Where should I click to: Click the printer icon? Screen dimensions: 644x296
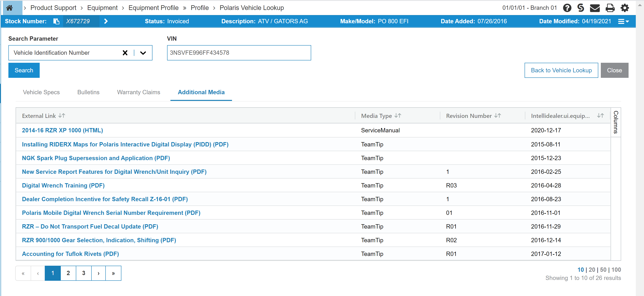pos(610,8)
